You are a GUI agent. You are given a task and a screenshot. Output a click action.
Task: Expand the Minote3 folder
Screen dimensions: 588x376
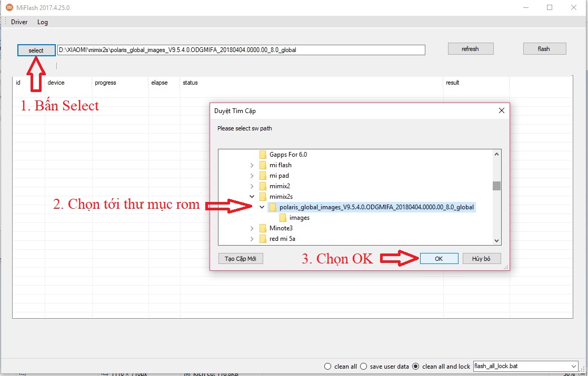pos(252,228)
